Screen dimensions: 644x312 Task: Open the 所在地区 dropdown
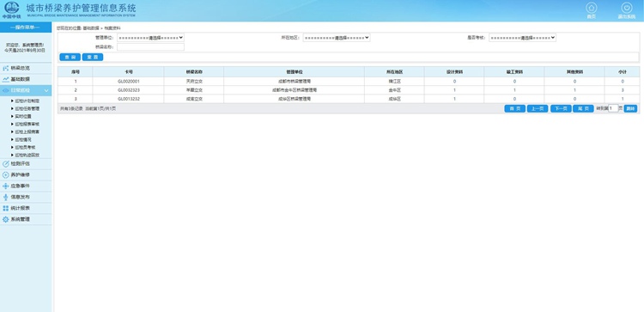tap(337, 38)
